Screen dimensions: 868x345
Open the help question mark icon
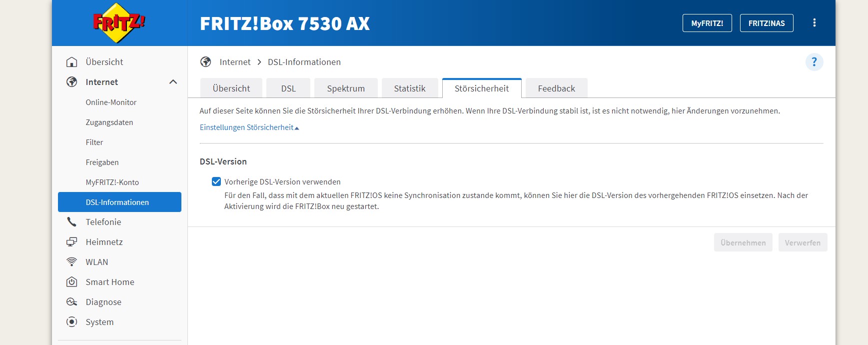[x=814, y=62]
